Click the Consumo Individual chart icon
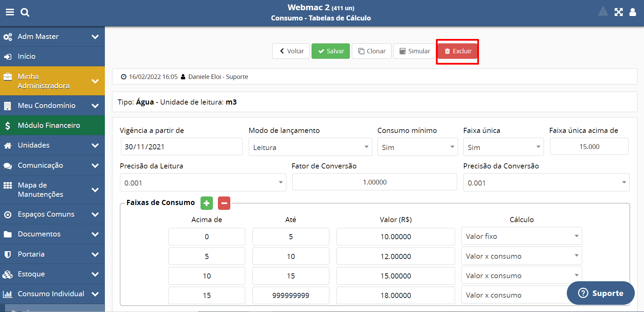Screen dimensions: 644x312 [8, 294]
